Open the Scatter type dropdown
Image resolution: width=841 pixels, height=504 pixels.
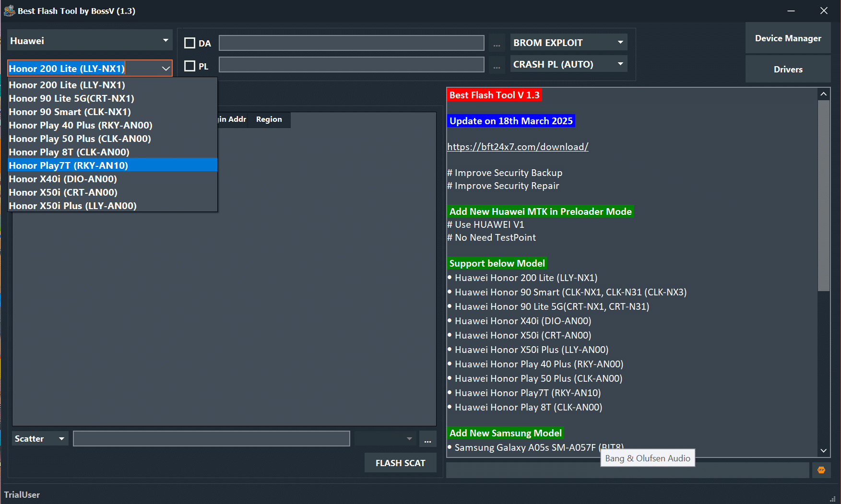pos(40,439)
